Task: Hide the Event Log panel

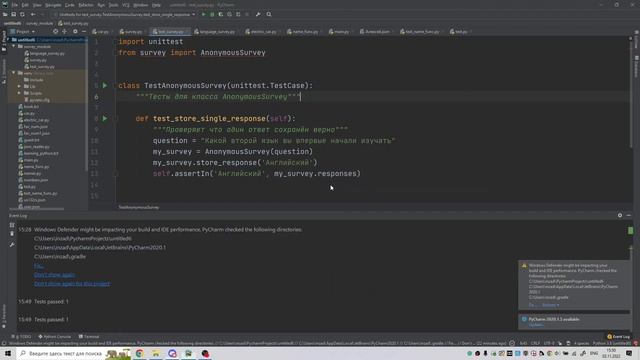Action: point(629,216)
